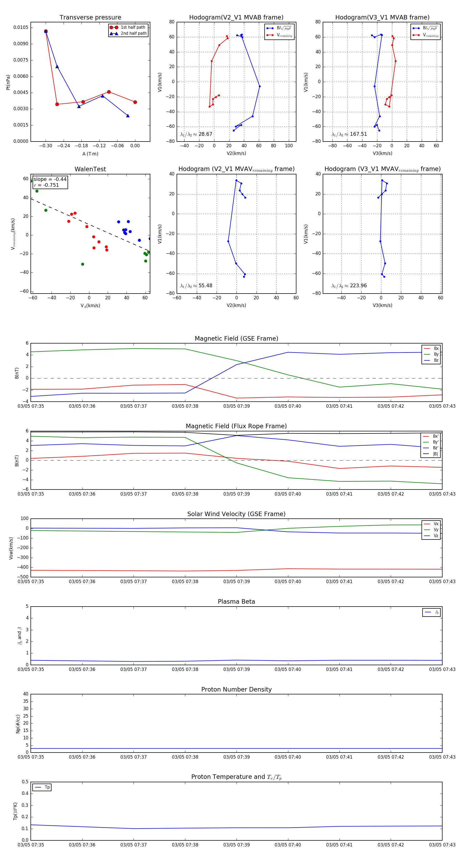
Task: Click the 0.0105 tick on Transverse pressure plot
Action: 21,27
